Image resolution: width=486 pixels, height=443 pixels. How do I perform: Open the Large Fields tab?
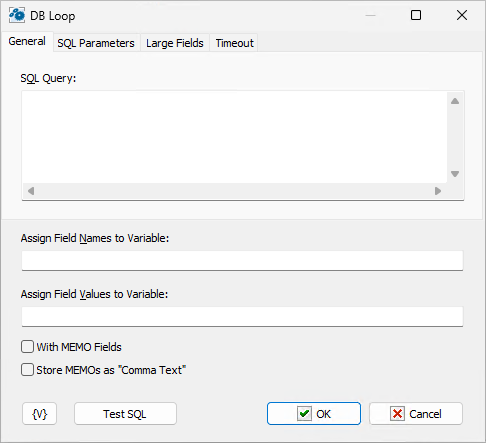[175, 43]
